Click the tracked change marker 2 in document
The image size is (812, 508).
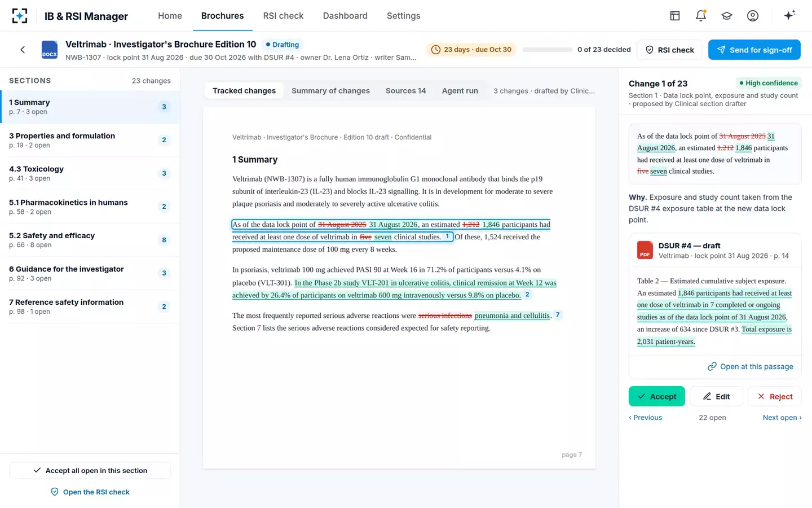(x=527, y=295)
